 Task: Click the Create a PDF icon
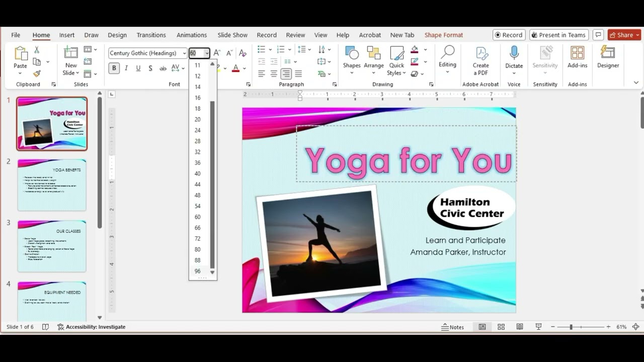pyautogui.click(x=481, y=61)
